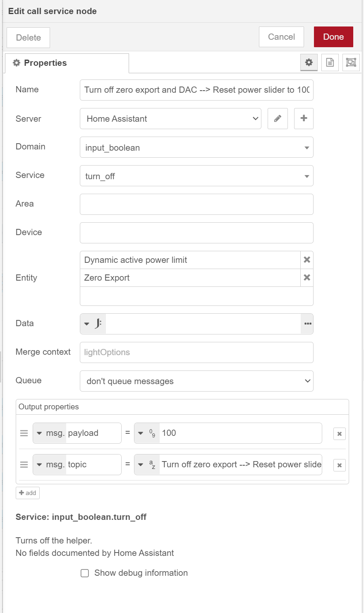This screenshot has height=613, width=364.
Task: Open the node description document icon
Action: pos(330,63)
